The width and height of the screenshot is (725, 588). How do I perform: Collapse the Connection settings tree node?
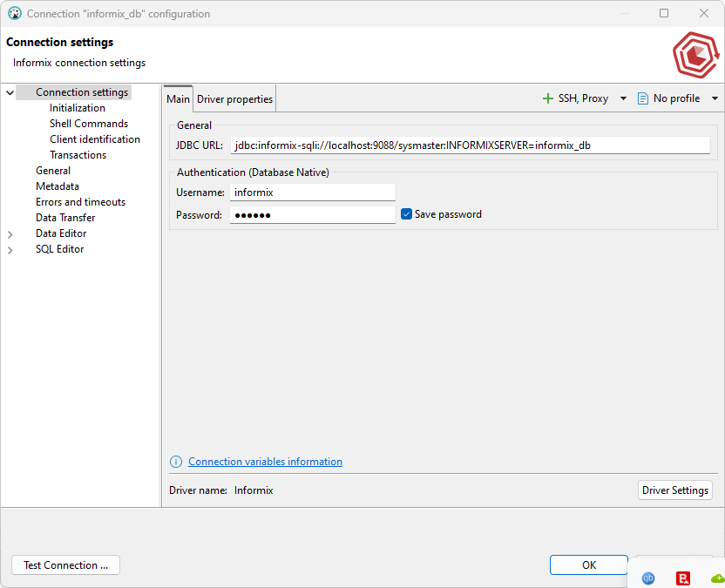pyautogui.click(x=10, y=92)
